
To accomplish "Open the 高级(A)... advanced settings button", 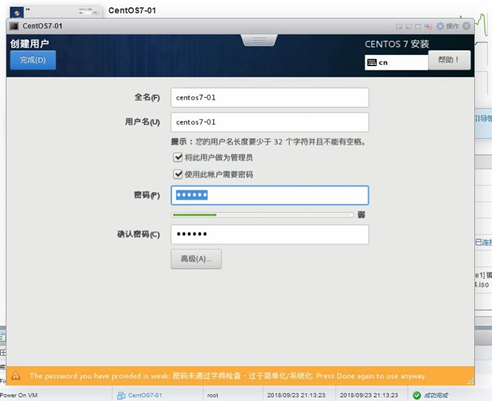I will click(x=196, y=259).
